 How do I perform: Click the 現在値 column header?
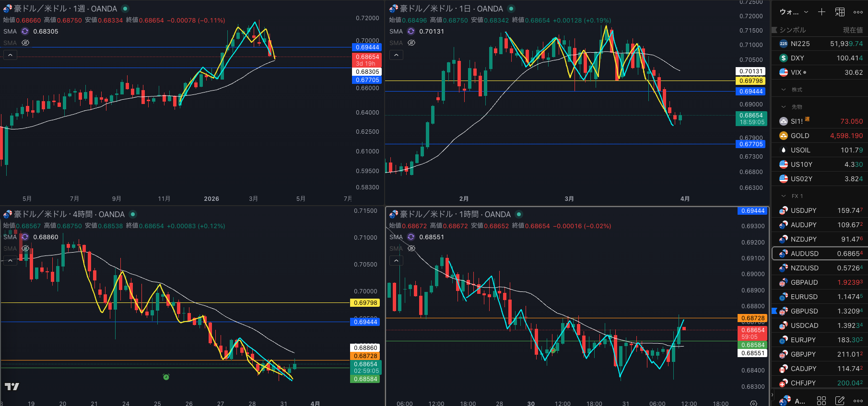point(853,30)
